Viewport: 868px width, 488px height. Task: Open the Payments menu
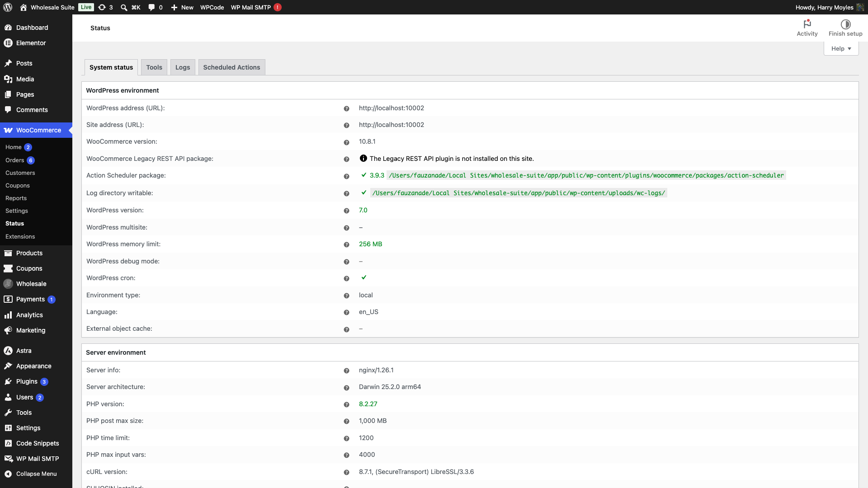coord(36,299)
